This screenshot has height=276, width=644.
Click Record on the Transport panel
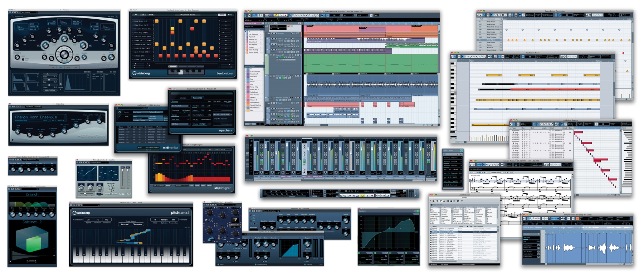tap(372, 195)
